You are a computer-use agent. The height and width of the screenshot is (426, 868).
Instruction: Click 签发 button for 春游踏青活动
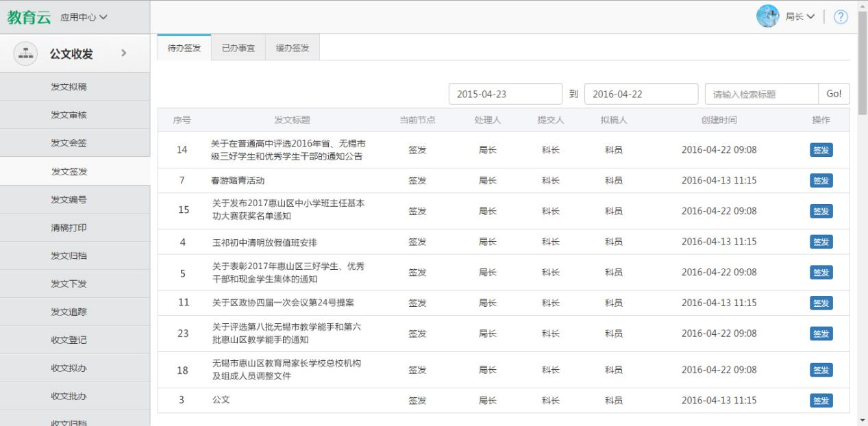821,180
